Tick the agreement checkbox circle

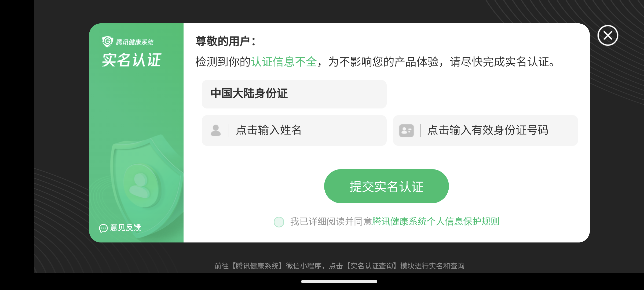279,222
